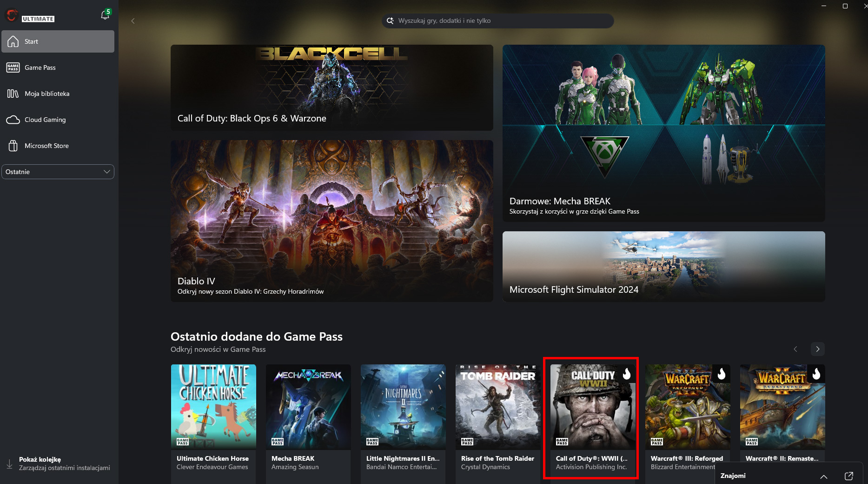Open Moja biblioteka menu item
Image resolution: width=868 pixels, height=484 pixels.
58,94
